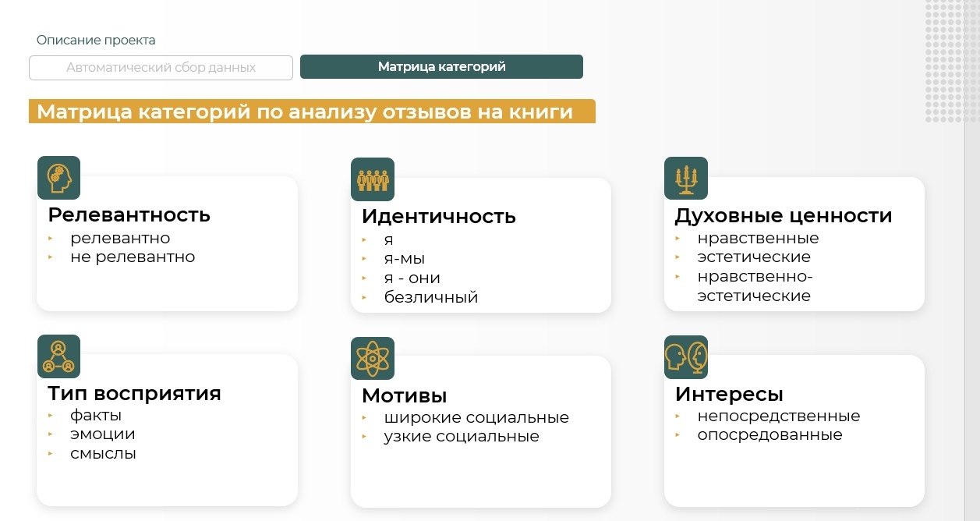The width and height of the screenshot is (980, 521).
Task: Click the 'нравственно-эстетические' list item
Action: [755, 286]
